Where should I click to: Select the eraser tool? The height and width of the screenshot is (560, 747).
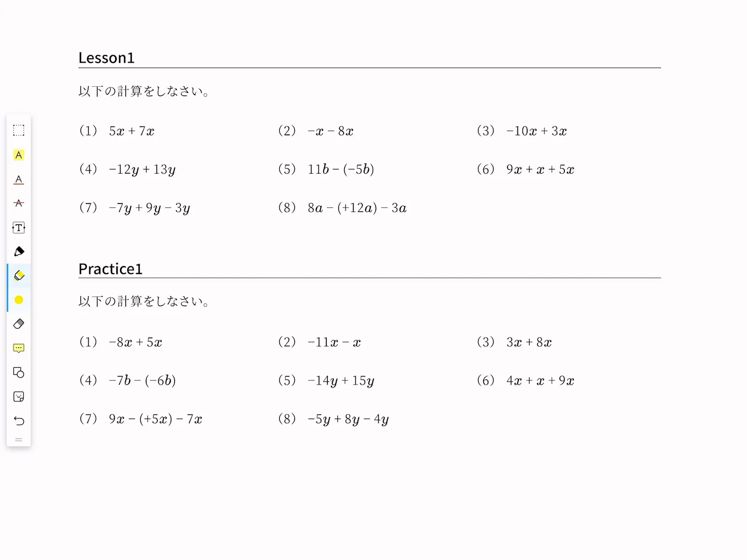[x=19, y=324]
